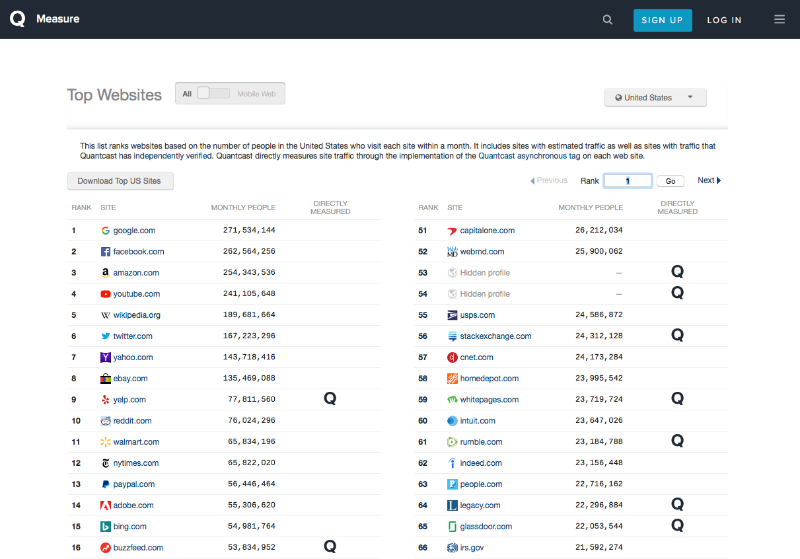The width and height of the screenshot is (800, 559).
Task: Open the independently verified link
Action: point(172,156)
